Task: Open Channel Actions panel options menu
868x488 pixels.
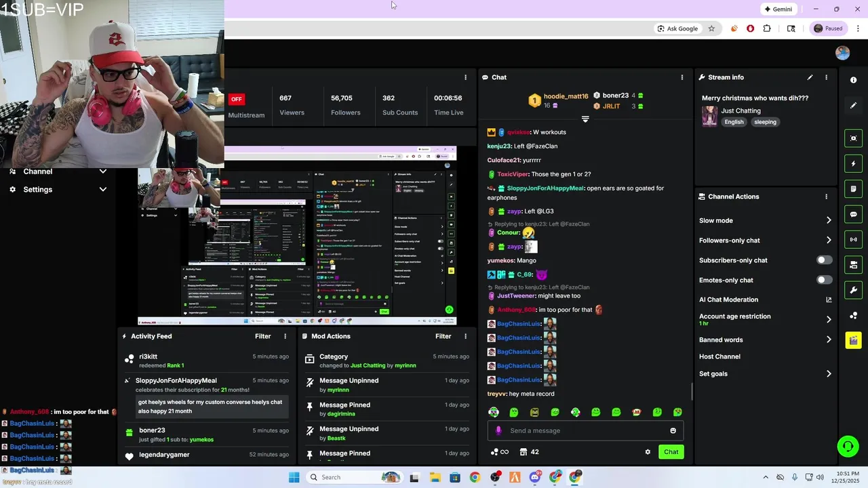Action: coord(826,197)
